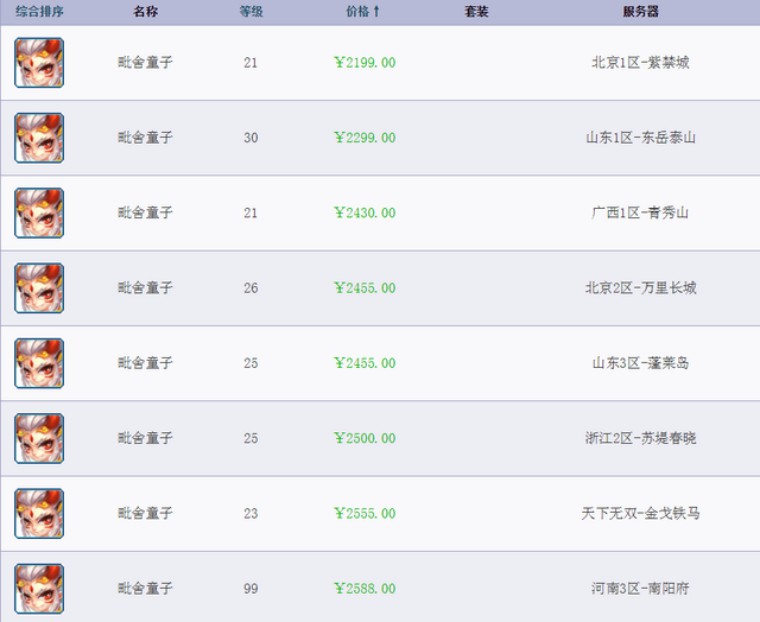This screenshot has height=622, width=760.
Task: Sort listings by 价格 header
Action: 363,12
